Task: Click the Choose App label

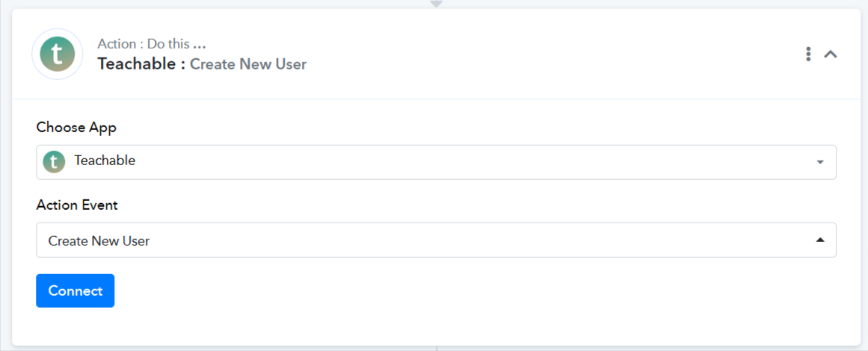Action: (76, 128)
